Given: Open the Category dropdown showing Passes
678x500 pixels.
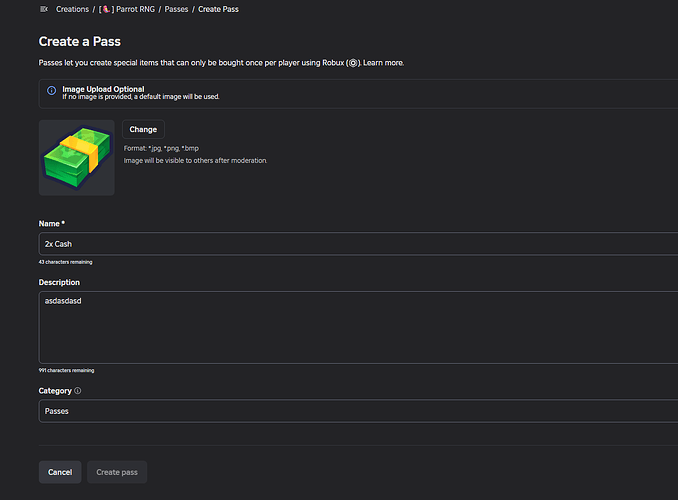Looking at the screenshot, I should tap(358, 411).
